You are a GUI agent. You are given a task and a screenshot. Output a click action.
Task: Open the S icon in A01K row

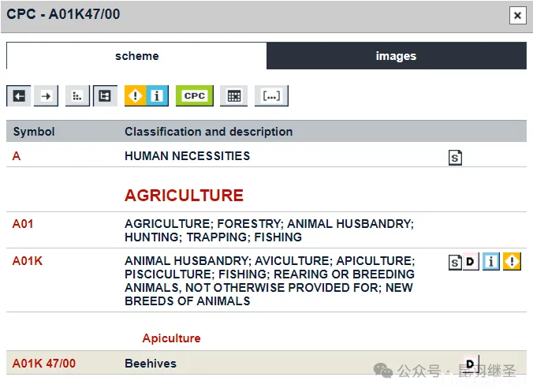tap(455, 262)
